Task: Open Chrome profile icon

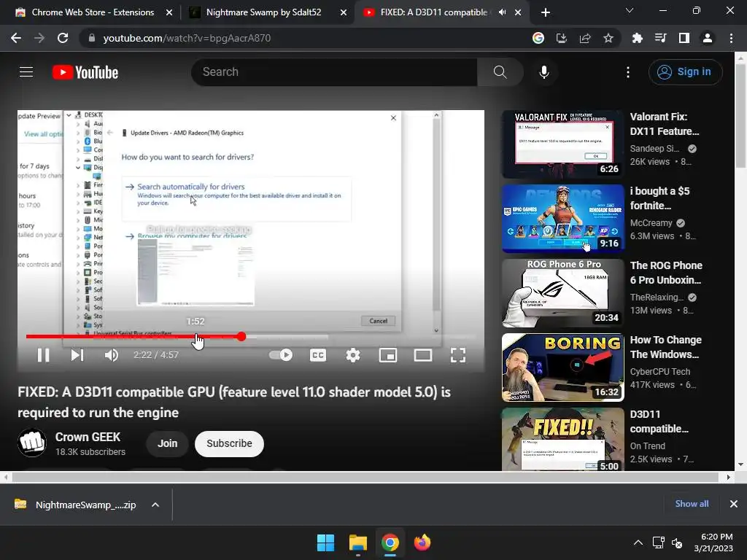Action: click(x=708, y=38)
